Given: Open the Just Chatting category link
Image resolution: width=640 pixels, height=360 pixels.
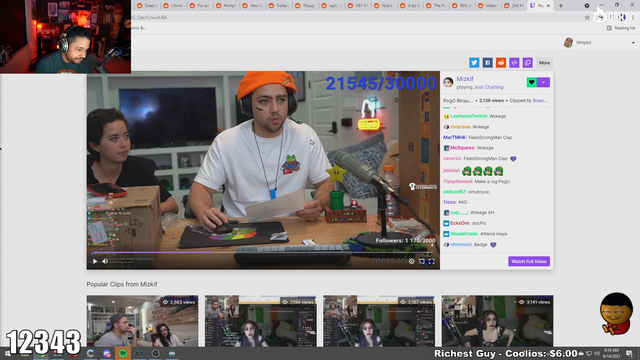Looking at the screenshot, I should pyautogui.click(x=489, y=87).
